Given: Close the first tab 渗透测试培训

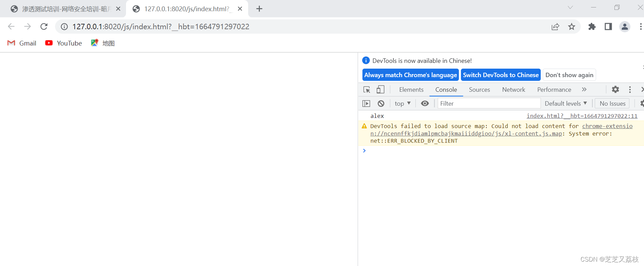Looking at the screenshot, I should click(118, 9).
